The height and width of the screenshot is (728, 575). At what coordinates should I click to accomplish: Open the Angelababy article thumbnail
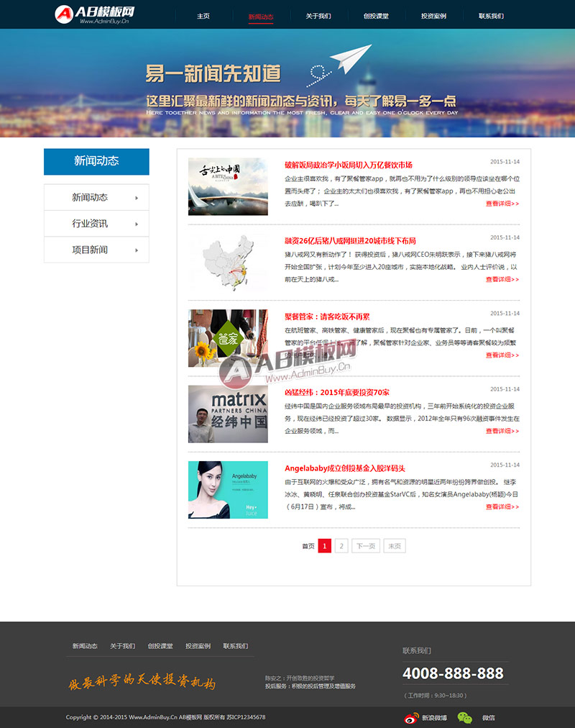pyautogui.click(x=228, y=490)
